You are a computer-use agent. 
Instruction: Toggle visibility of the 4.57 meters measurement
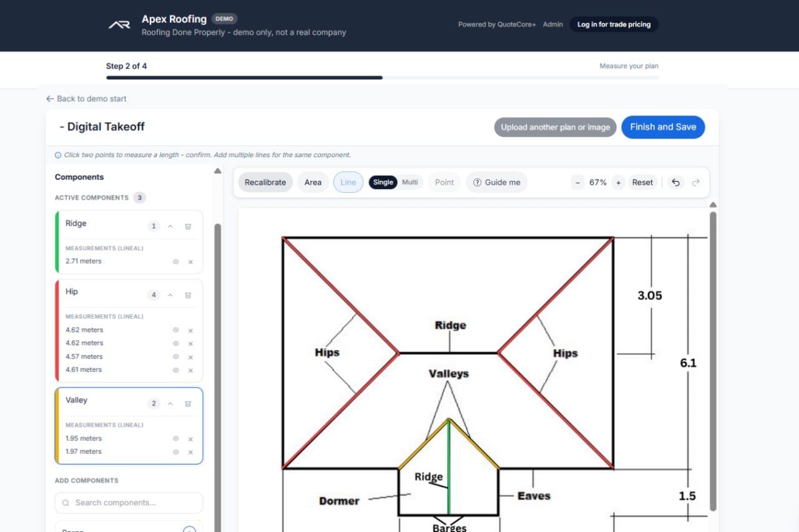click(x=176, y=357)
